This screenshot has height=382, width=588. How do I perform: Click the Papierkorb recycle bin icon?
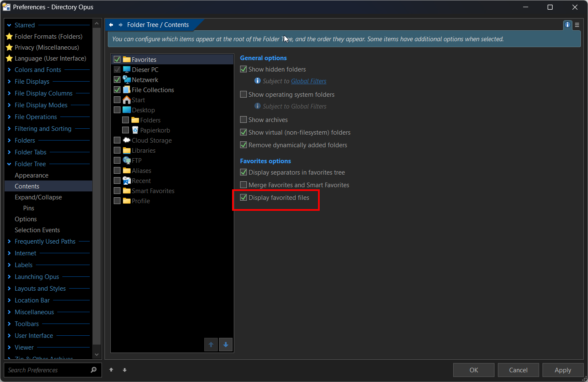point(135,130)
